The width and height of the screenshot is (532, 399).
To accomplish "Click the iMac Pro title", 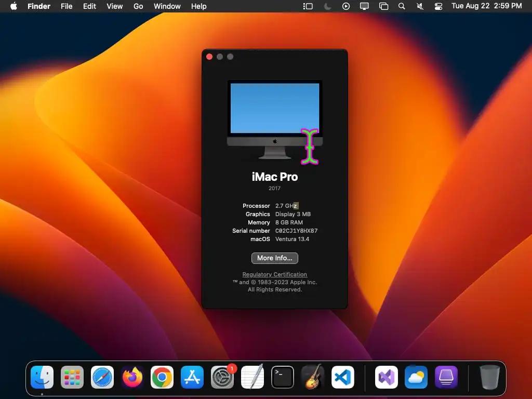I will point(274,177).
